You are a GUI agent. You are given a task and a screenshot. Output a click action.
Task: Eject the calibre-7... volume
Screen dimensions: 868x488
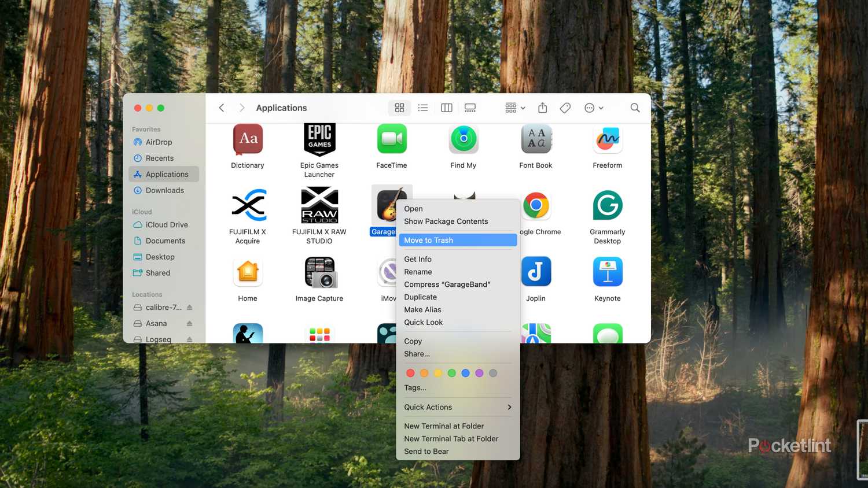point(189,308)
